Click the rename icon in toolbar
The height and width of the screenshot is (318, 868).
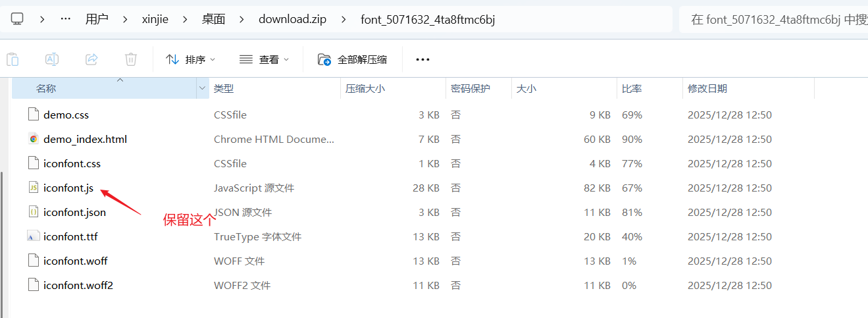52,59
